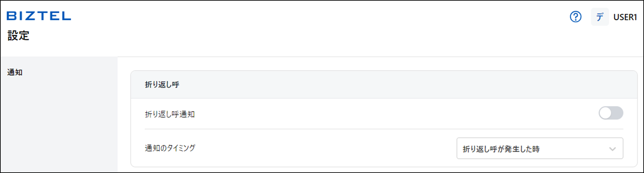
Task: Select 通知 in the left sidebar
Action: [x=15, y=72]
